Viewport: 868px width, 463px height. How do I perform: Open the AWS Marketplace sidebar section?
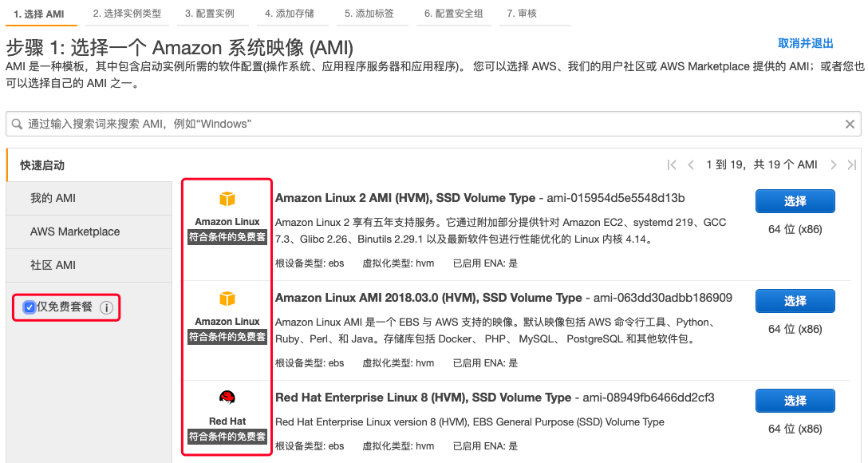[x=89, y=231]
